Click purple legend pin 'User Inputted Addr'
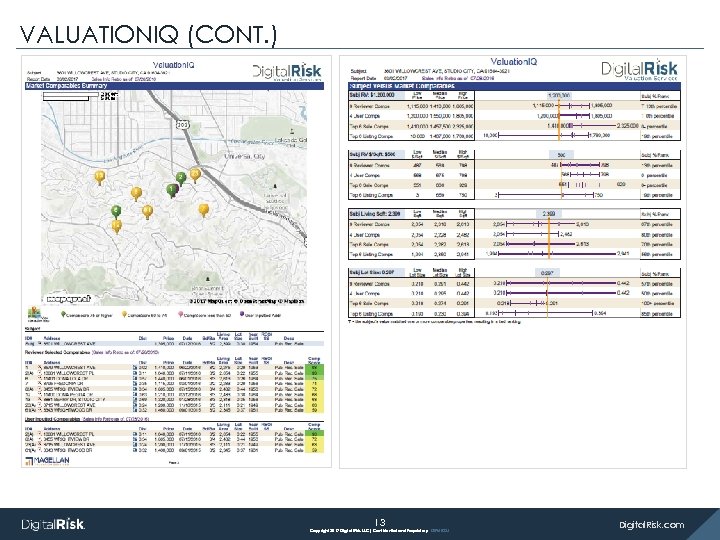This screenshot has width=720, height=540. point(242,315)
